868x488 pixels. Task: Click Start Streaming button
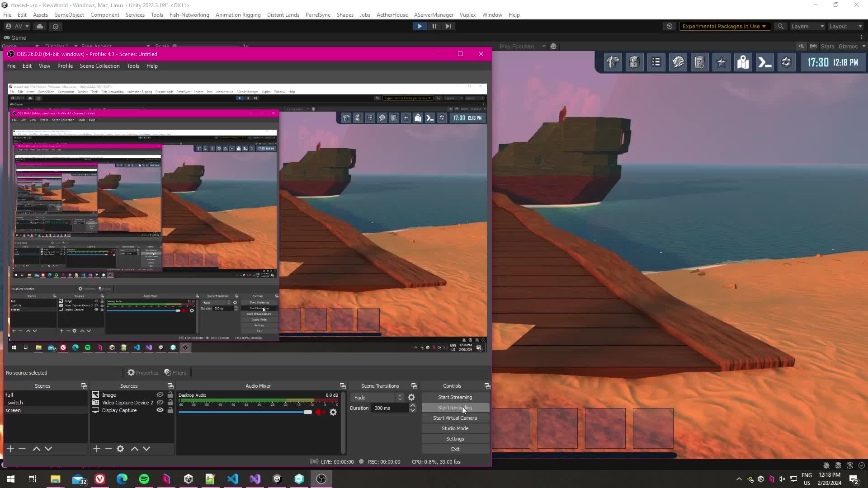pyautogui.click(x=455, y=397)
